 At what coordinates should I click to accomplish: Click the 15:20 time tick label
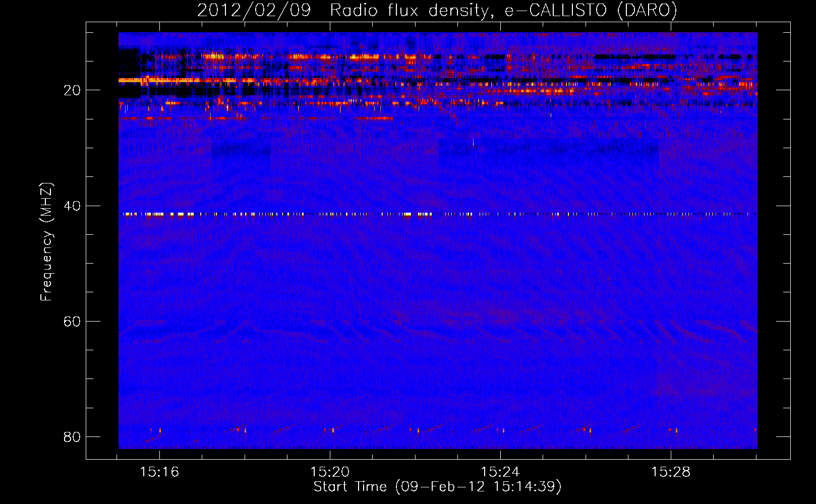coord(330,472)
